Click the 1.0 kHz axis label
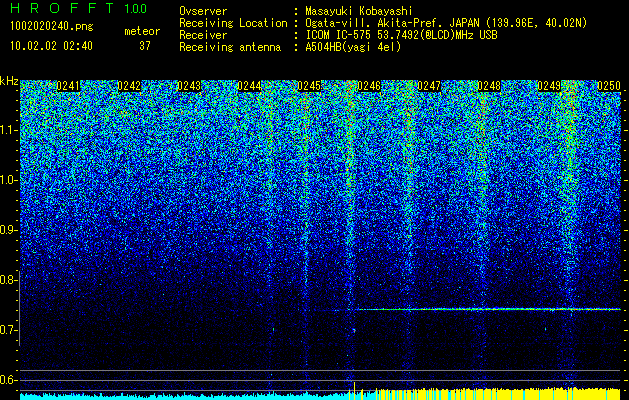629x400 pixels. [8, 180]
